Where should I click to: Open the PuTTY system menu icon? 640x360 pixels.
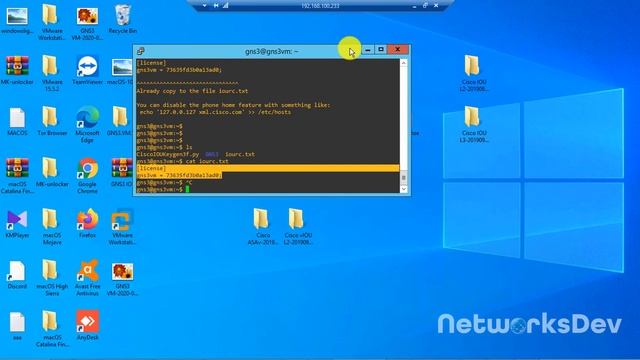[141, 51]
